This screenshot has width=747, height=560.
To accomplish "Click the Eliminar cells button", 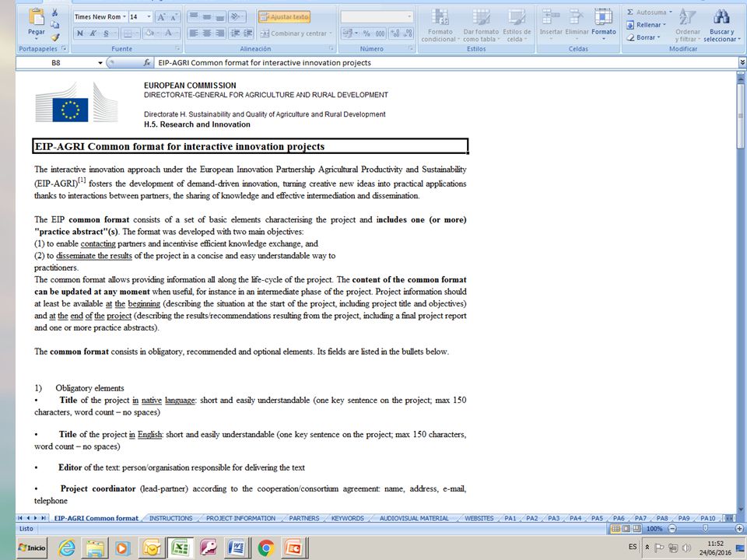I will point(577,23).
